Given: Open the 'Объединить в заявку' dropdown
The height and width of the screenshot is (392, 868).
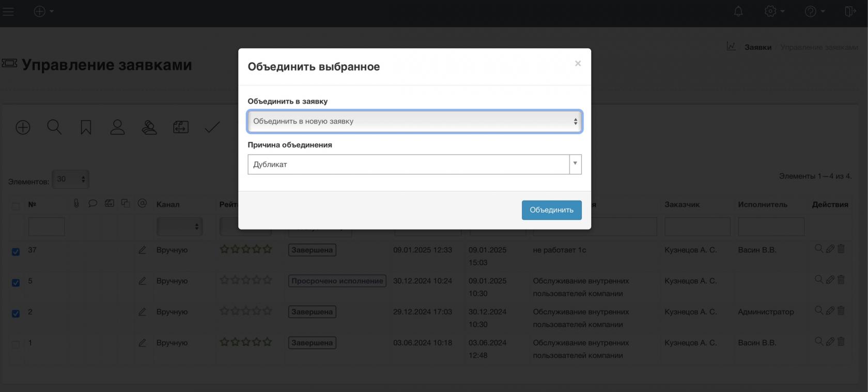Looking at the screenshot, I should tap(414, 122).
